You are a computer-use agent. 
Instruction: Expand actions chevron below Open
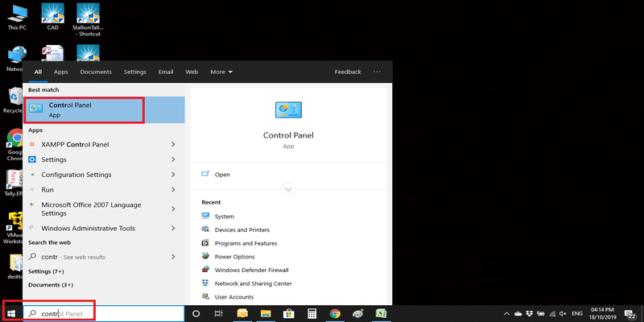point(288,189)
